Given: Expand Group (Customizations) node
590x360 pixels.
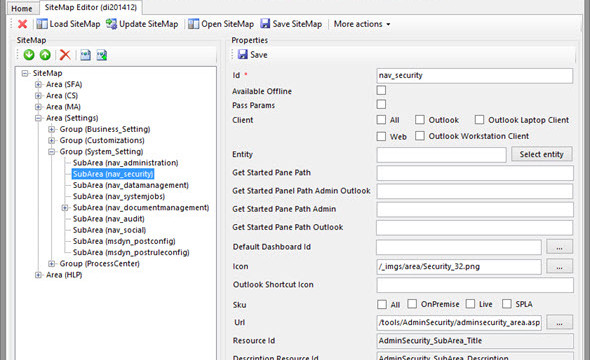Looking at the screenshot, I should point(52,141).
